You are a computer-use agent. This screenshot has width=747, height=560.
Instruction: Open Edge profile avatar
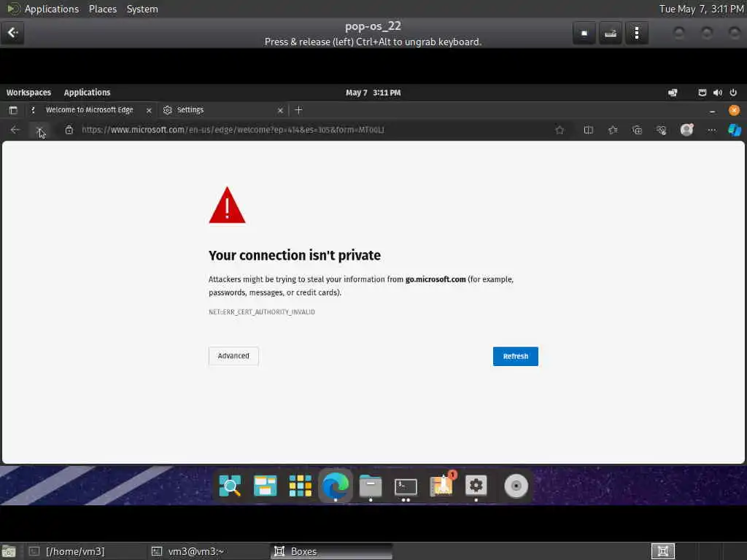pyautogui.click(x=686, y=130)
